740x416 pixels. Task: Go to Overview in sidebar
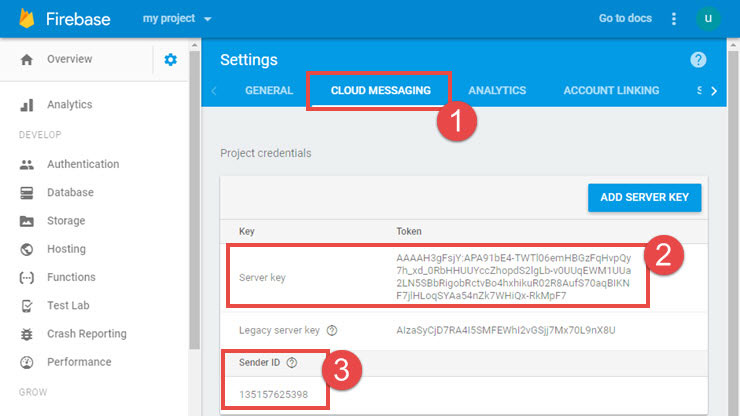[69, 59]
